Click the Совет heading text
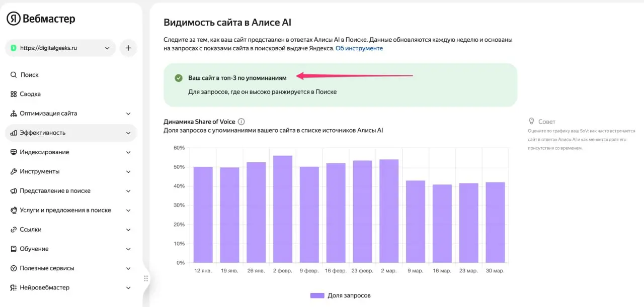Image resolution: width=644 pixels, height=307 pixels. click(x=547, y=122)
